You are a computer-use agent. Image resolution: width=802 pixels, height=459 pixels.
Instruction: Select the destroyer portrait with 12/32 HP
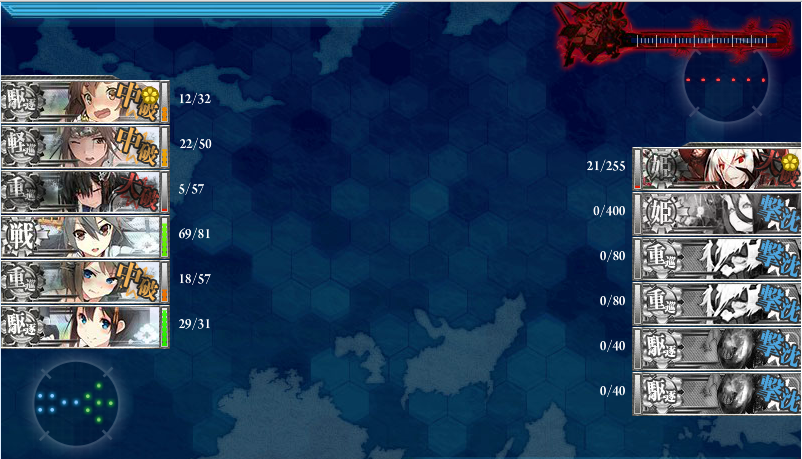click(85, 101)
